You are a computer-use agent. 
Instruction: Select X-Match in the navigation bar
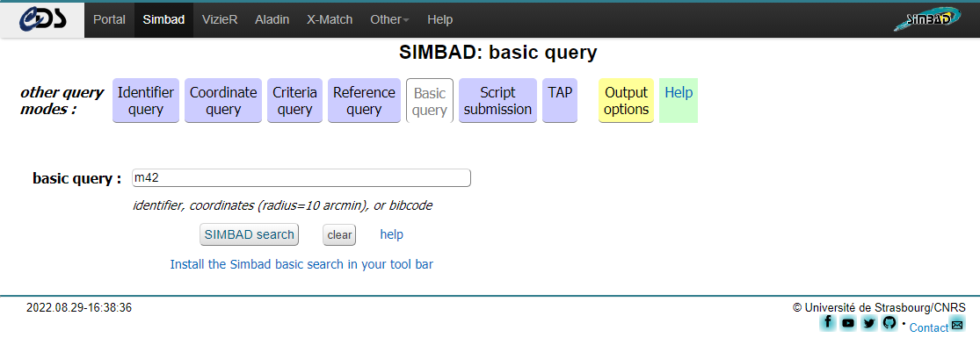(x=330, y=19)
